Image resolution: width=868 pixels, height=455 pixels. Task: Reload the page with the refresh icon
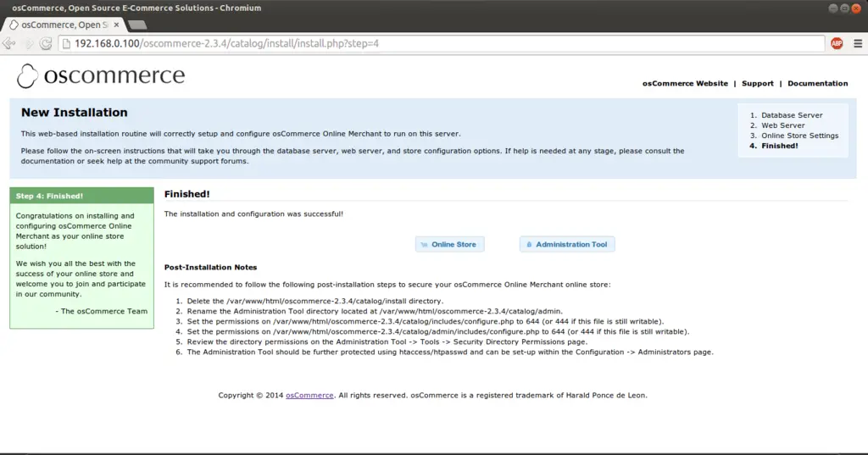[46, 44]
